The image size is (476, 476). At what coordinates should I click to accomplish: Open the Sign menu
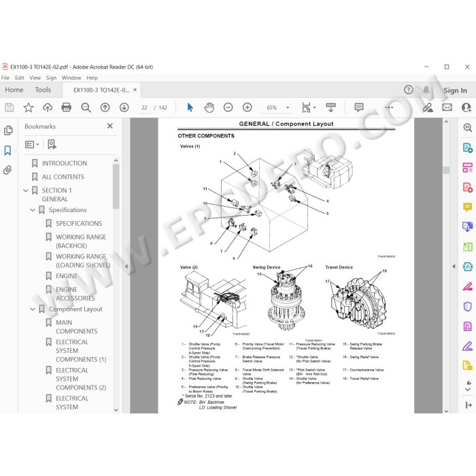(51, 78)
